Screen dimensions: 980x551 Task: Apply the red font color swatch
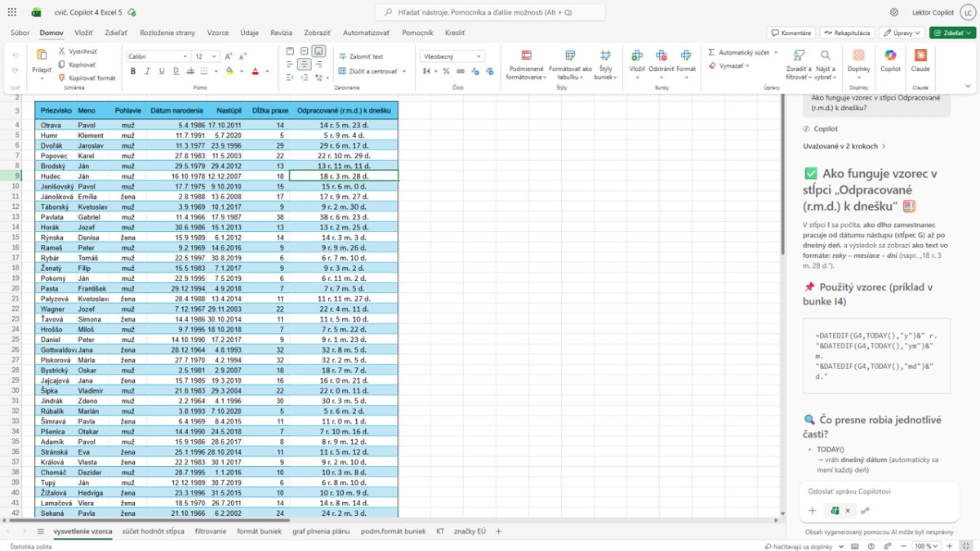255,71
